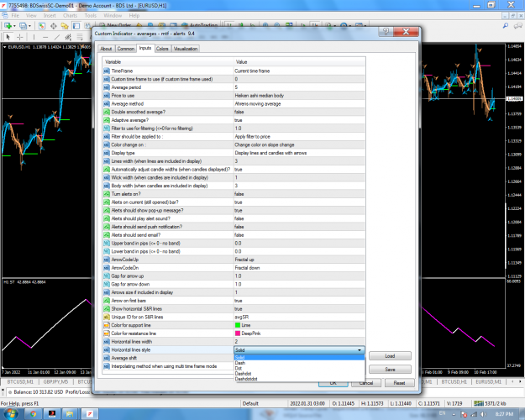Click the connection status bars icon
Screen dimensions: 525x420
pos(479,403)
